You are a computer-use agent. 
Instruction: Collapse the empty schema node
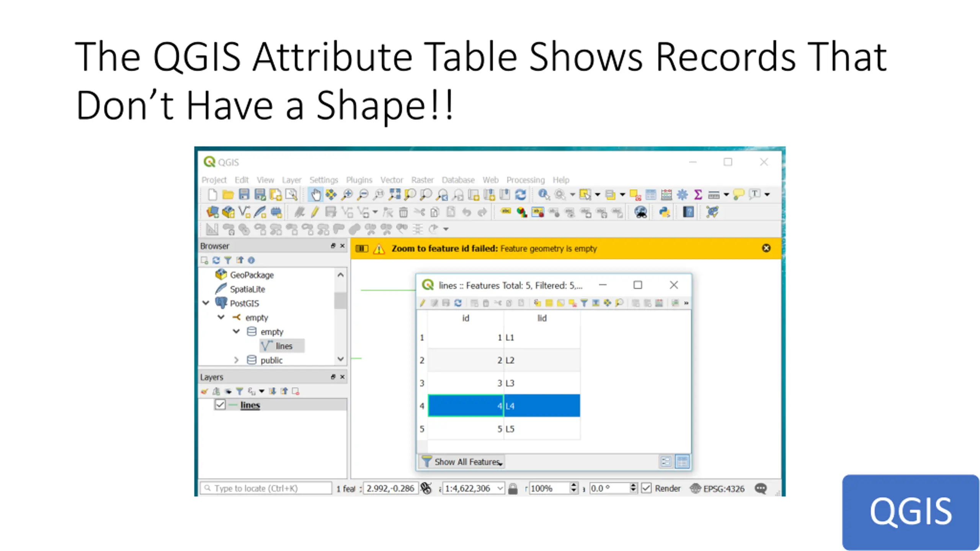point(236,331)
